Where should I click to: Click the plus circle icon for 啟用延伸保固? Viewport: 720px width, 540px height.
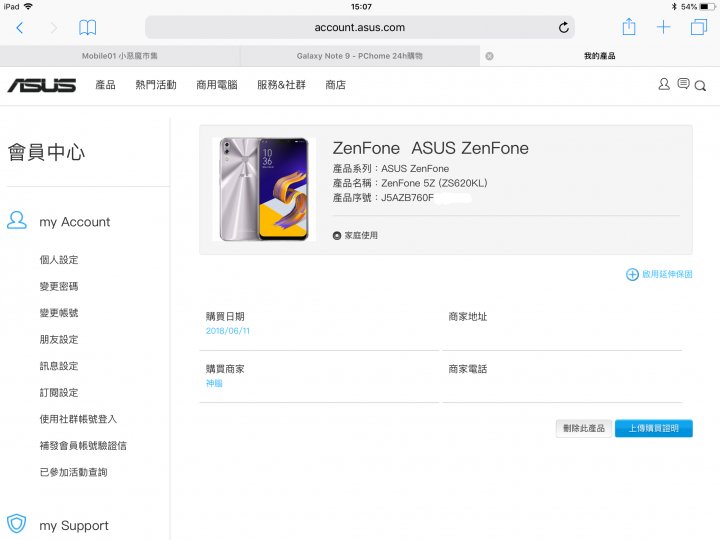pyautogui.click(x=632, y=275)
